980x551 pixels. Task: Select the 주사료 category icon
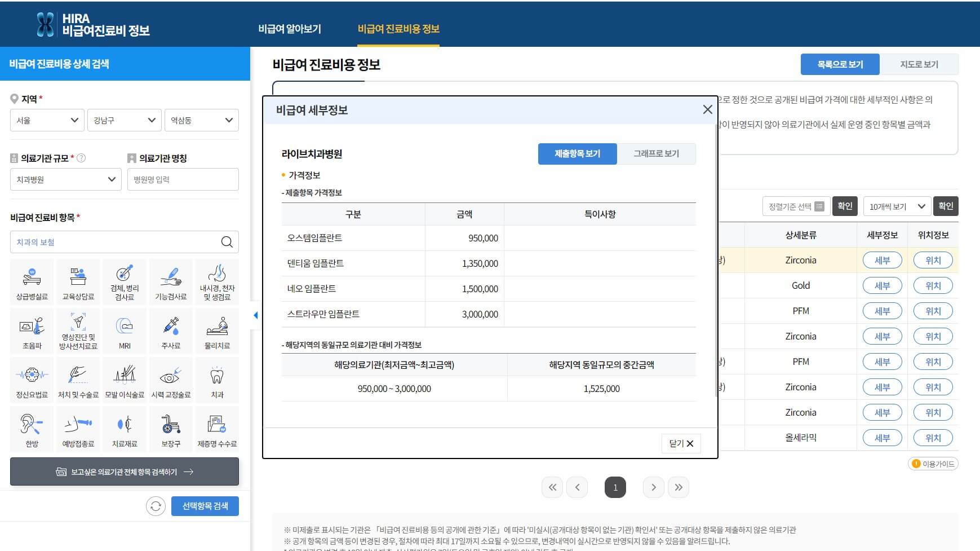[x=171, y=331]
